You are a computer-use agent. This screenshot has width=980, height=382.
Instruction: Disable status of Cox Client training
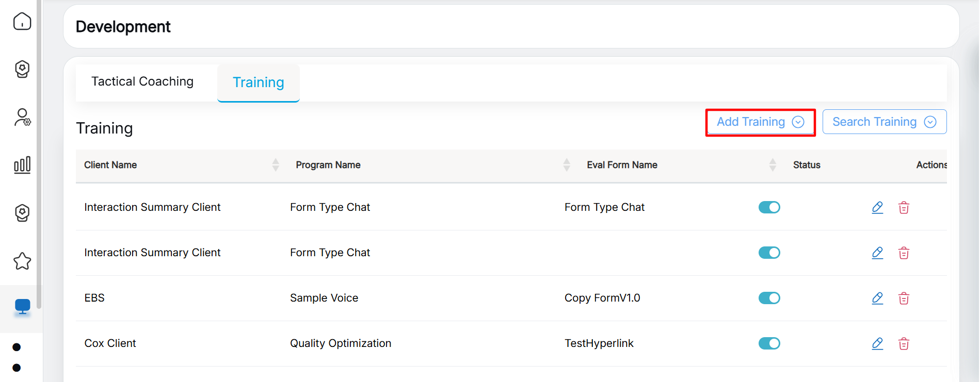pos(769,343)
